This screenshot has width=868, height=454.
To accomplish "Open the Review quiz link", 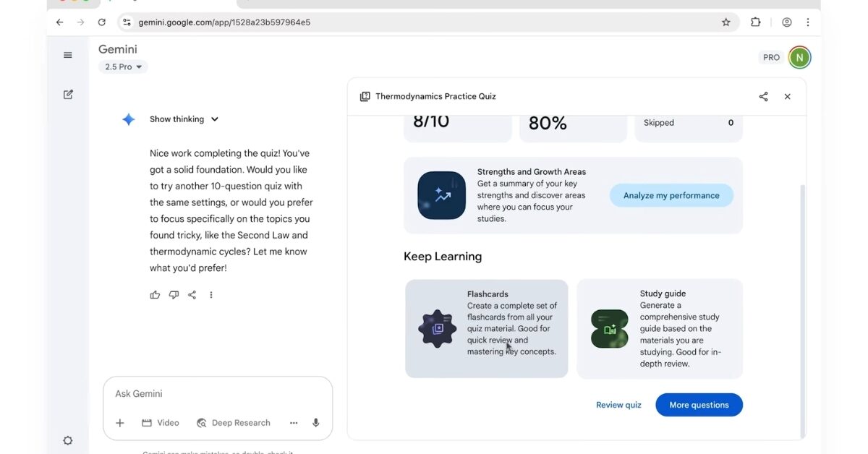I will (618, 405).
